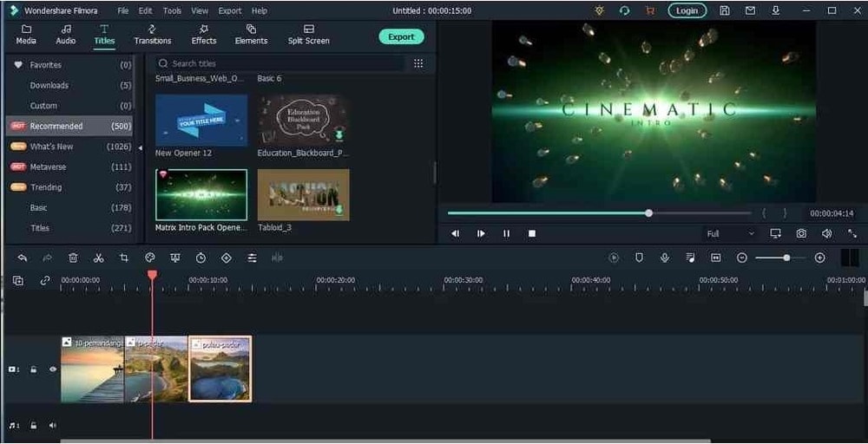This screenshot has height=444, width=868.
Task: Select the Tabloid_3 title thumbnail
Action: click(303, 194)
